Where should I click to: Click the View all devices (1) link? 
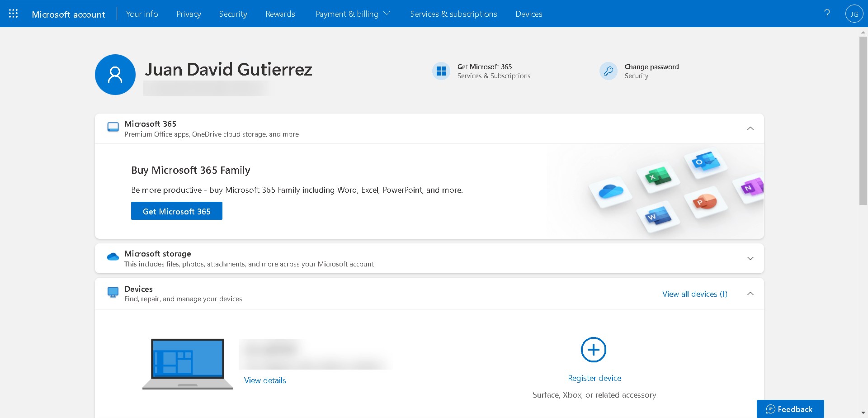tap(695, 294)
